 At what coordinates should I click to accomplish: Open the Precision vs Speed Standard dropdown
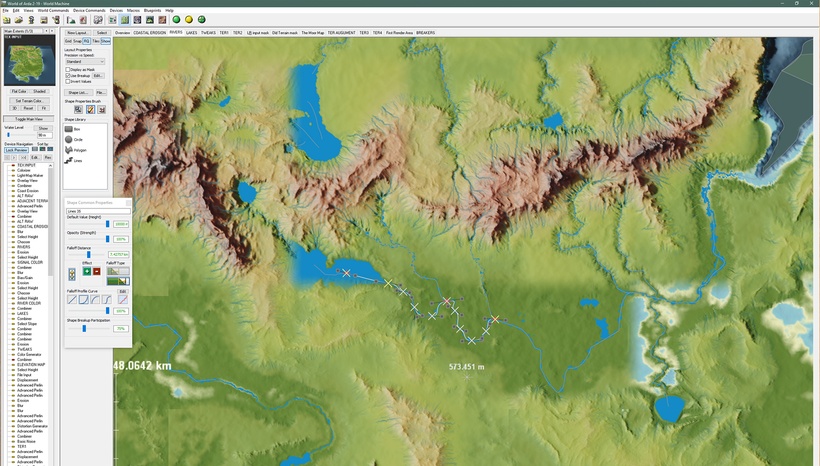pyautogui.click(x=85, y=62)
